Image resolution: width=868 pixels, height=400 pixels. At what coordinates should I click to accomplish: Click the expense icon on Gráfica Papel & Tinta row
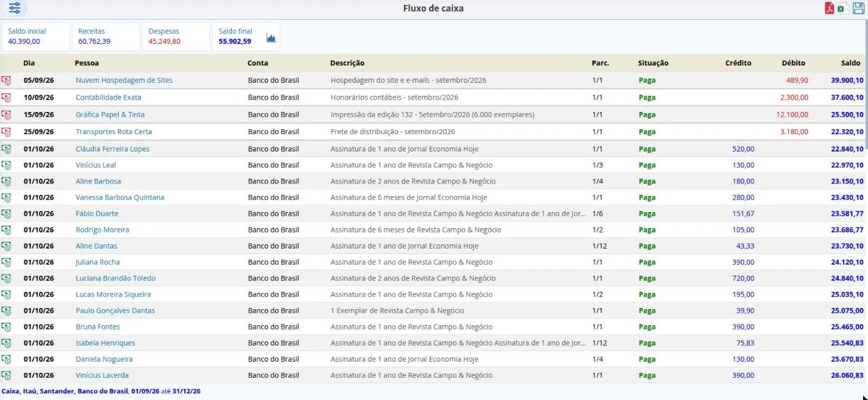point(6,115)
